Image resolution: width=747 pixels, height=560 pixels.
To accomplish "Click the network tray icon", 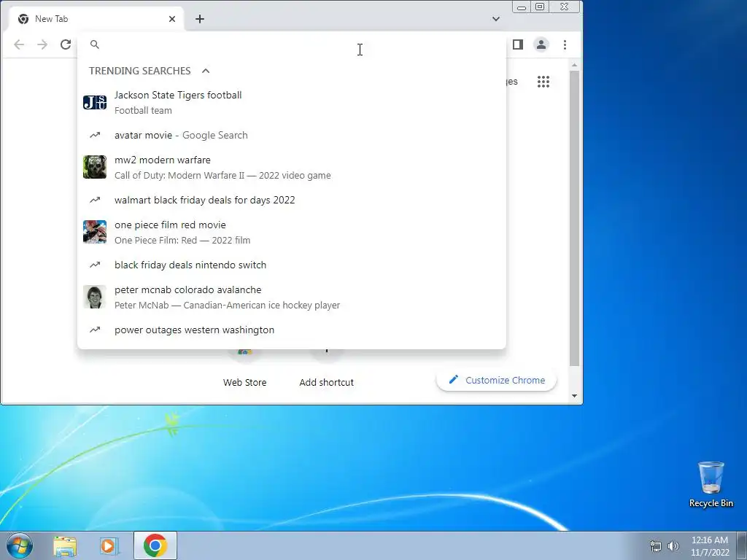I will pos(656,546).
